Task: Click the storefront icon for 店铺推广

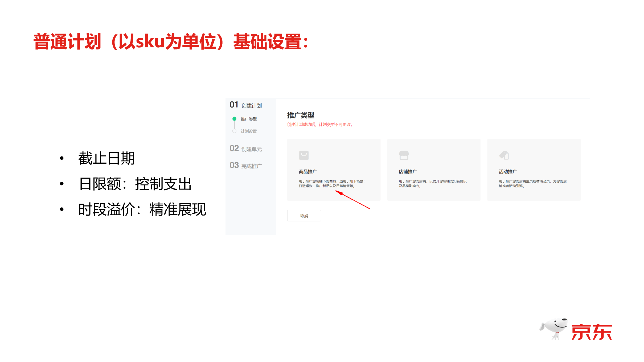Action: [404, 155]
